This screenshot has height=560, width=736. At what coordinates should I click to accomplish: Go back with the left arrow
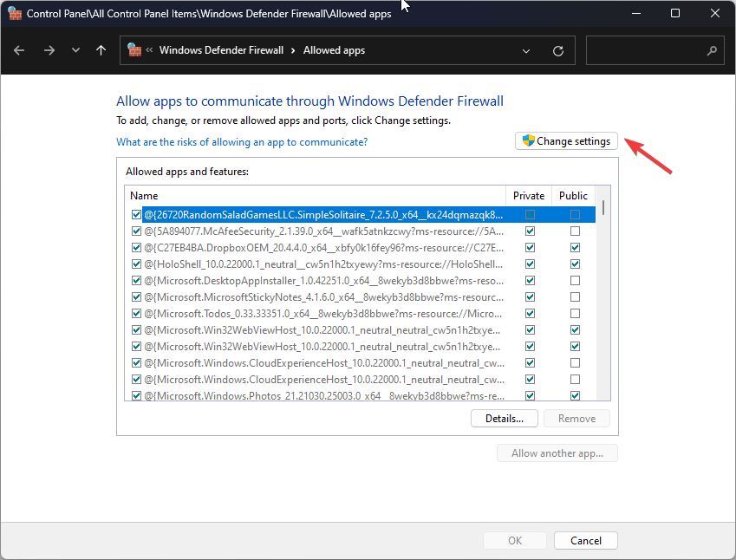tap(19, 50)
